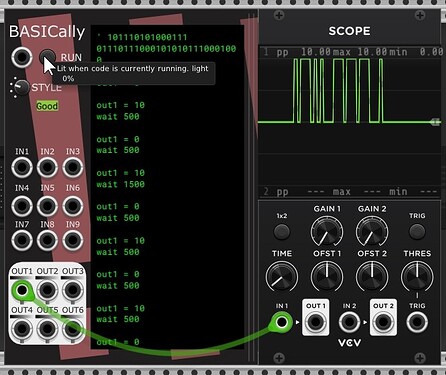The width and height of the screenshot is (446, 375).
Task: Click the OFST 2 knob
Action: [x=372, y=277]
